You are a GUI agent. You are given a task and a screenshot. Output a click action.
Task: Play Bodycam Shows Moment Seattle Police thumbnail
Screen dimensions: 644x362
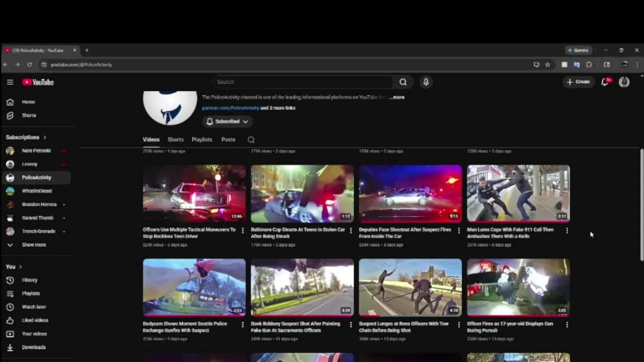pos(194,288)
